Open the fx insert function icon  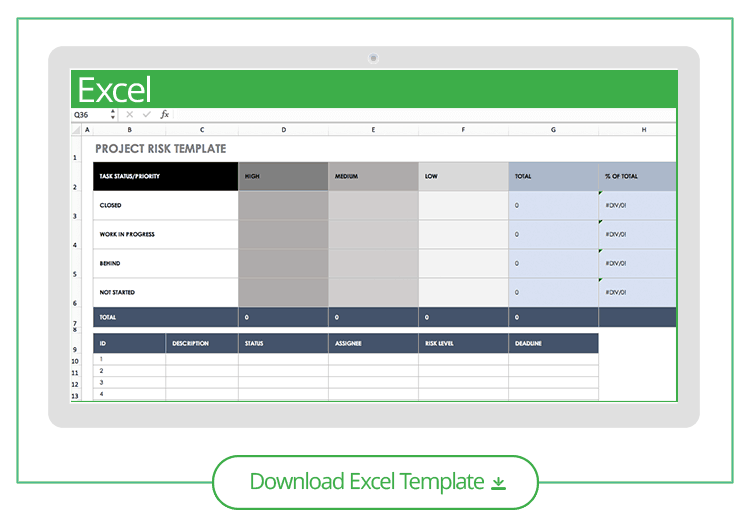[x=165, y=114]
